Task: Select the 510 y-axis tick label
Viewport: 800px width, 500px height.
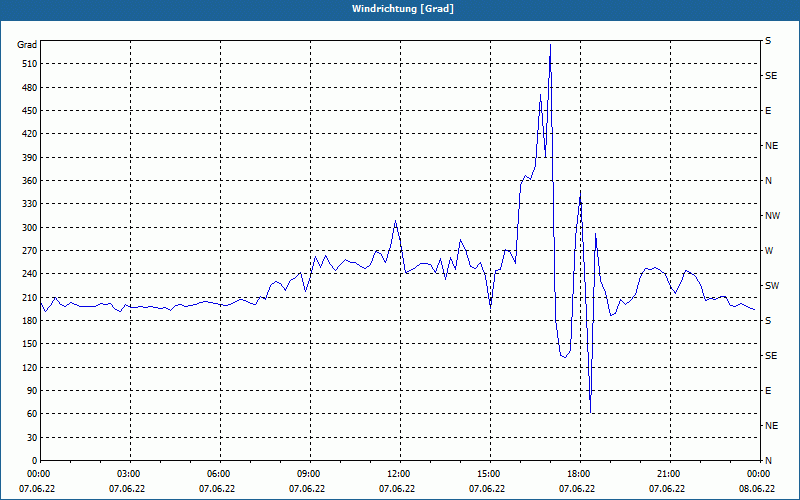Action: coord(30,64)
